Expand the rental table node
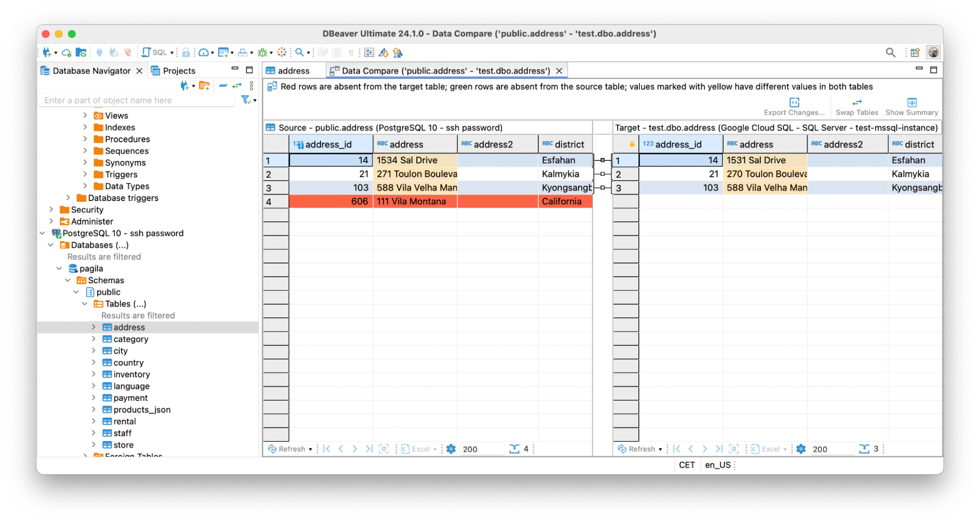This screenshot has height=523, width=980. tap(94, 421)
